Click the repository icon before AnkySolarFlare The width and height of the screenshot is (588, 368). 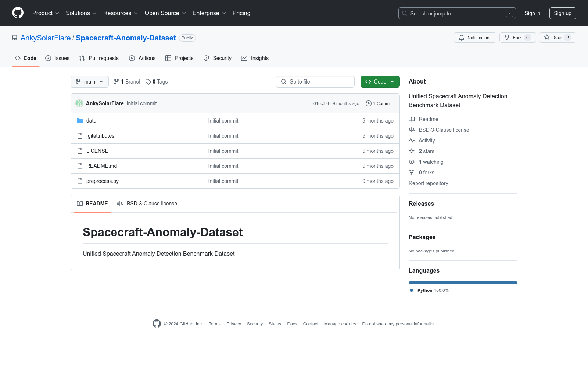[15, 38]
